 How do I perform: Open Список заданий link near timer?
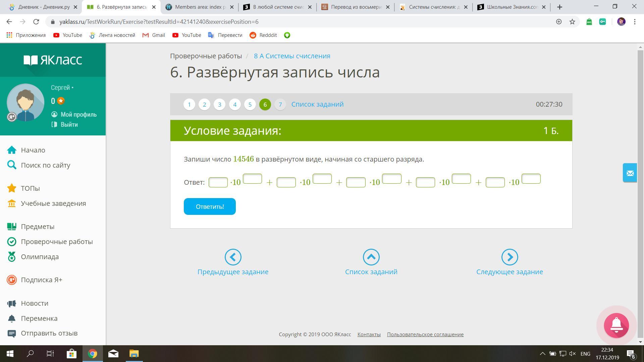coord(317,104)
